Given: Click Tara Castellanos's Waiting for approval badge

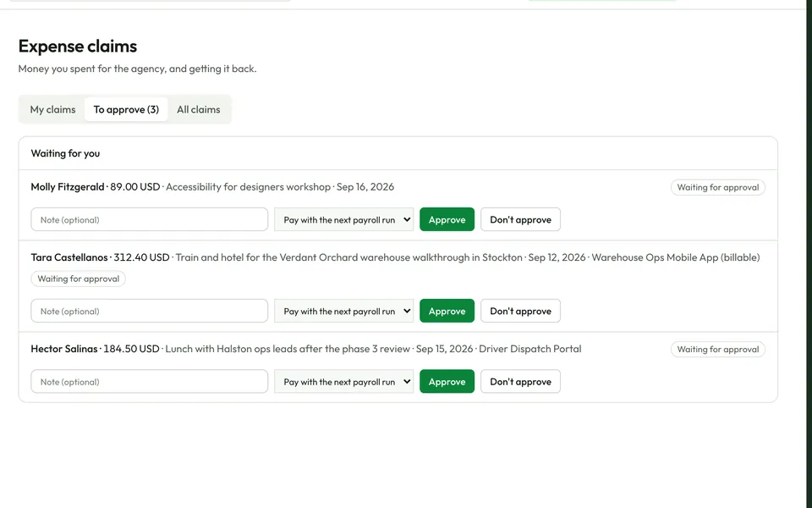Looking at the screenshot, I should (x=78, y=279).
